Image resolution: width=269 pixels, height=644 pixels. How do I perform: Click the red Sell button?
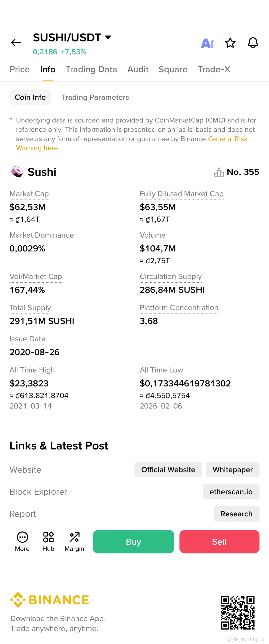pyautogui.click(x=219, y=541)
